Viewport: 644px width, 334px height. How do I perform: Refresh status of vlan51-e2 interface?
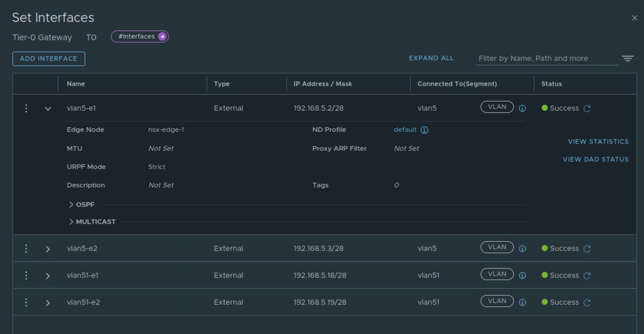587,303
